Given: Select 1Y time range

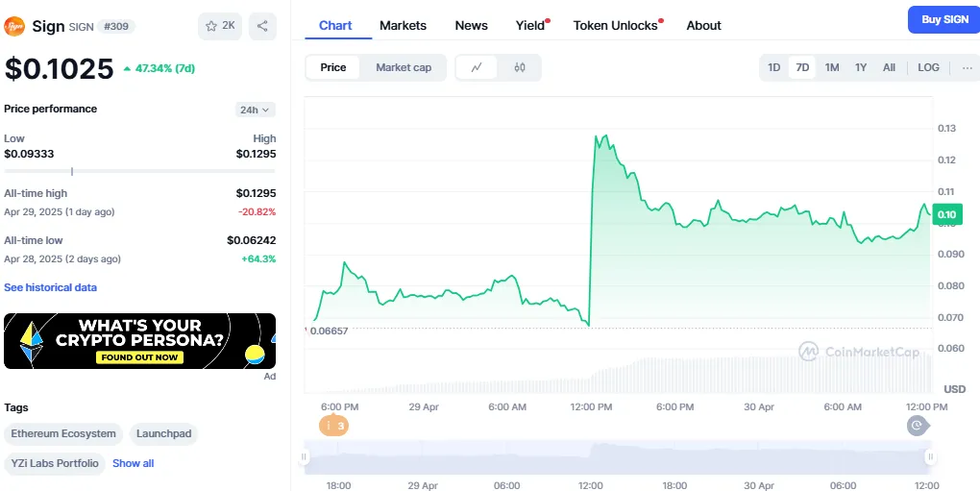Looking at the screenshot, I should [861, 67].
